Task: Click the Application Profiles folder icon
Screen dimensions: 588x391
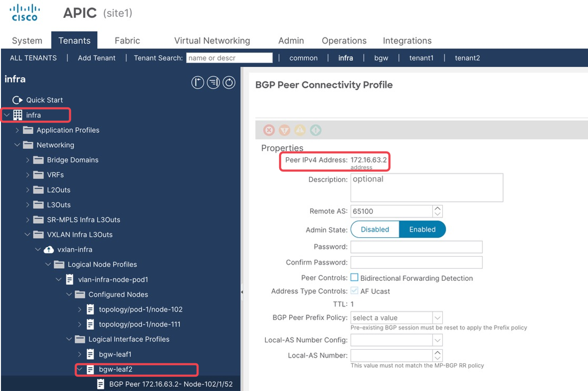Action: [x=28, y=130]
